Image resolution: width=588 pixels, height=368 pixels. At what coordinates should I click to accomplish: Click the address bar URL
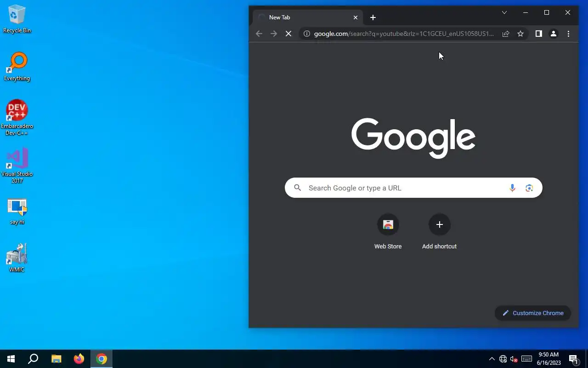pos(404,34)
